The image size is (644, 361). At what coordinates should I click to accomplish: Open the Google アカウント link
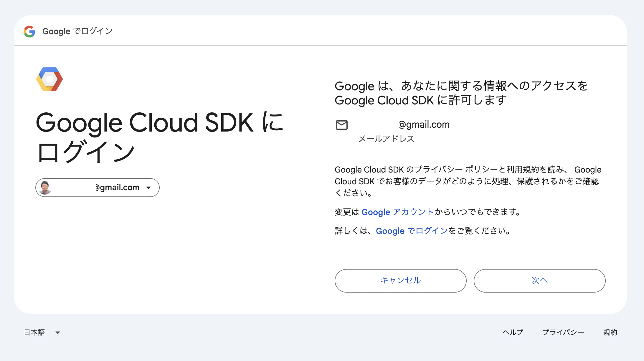[398, 212]
